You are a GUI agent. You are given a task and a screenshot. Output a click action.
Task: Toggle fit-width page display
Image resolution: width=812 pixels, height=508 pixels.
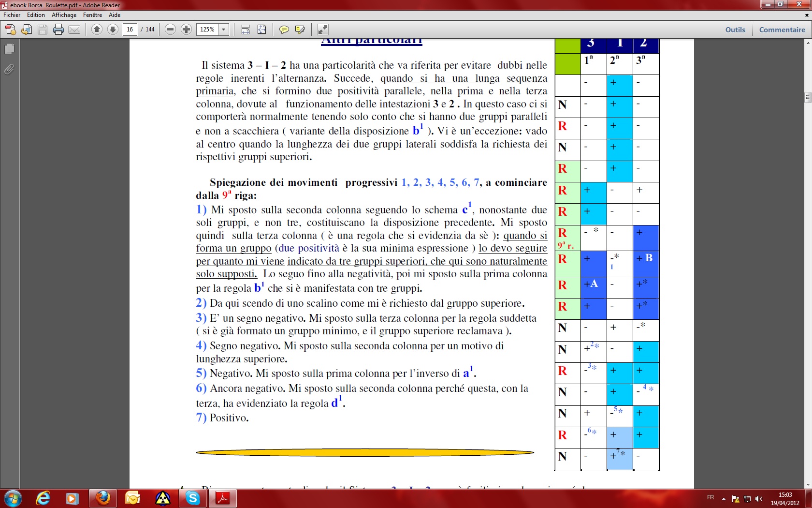[245, 30]
